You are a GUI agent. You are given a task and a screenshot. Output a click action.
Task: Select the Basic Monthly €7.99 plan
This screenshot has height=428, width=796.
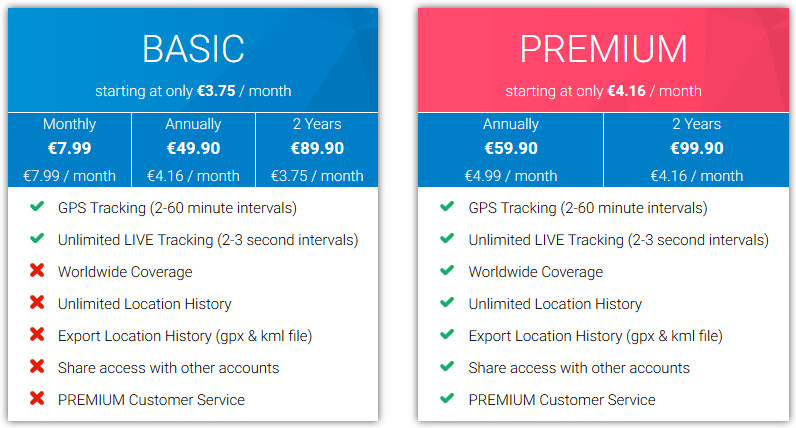[x=70, y=150]
